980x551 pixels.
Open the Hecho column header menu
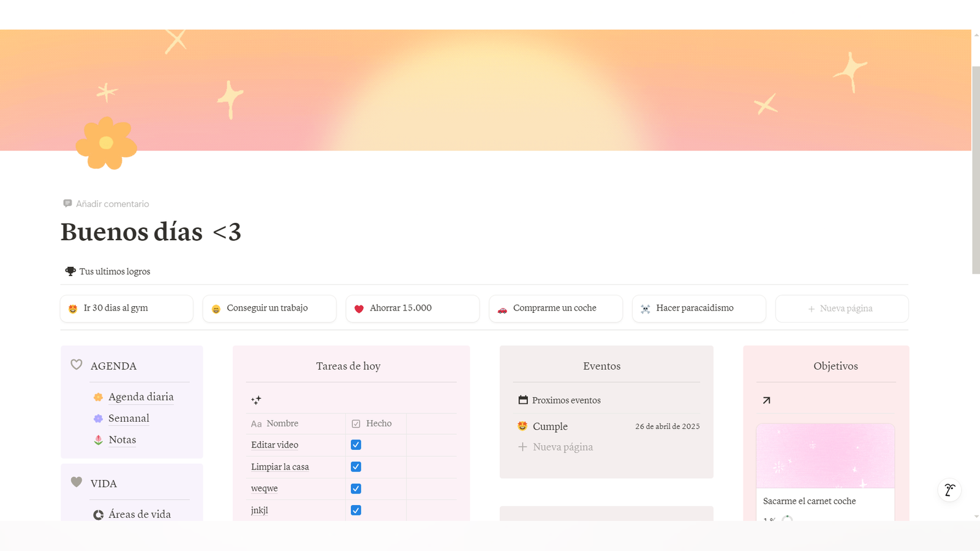[379, 424]
